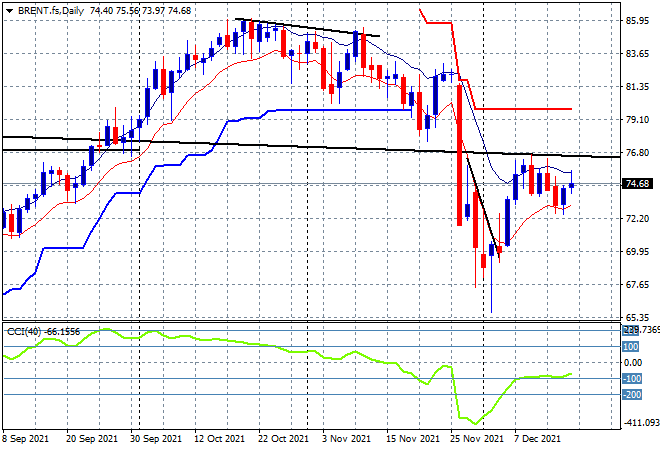The height and width of the screenshot is (450, 660).
Task: Click the 85.95 price axis label
Action: pos(637,21)
